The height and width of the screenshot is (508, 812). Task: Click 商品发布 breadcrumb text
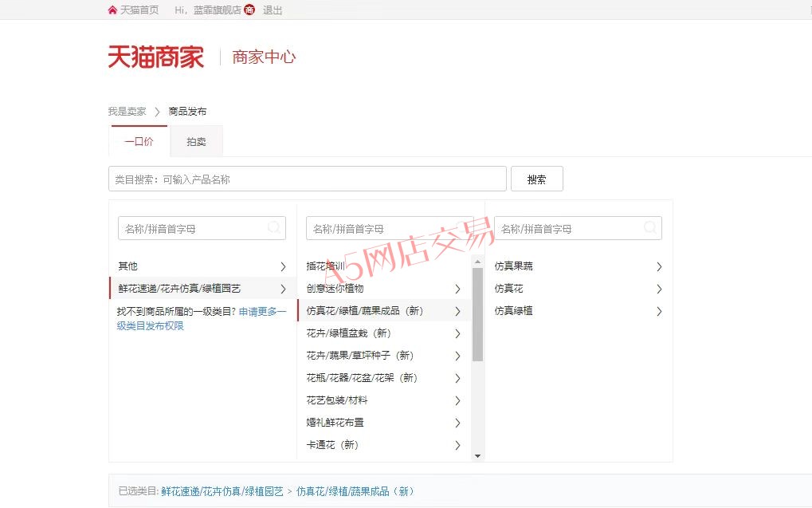pyautogui.click(x=187, y=112)
